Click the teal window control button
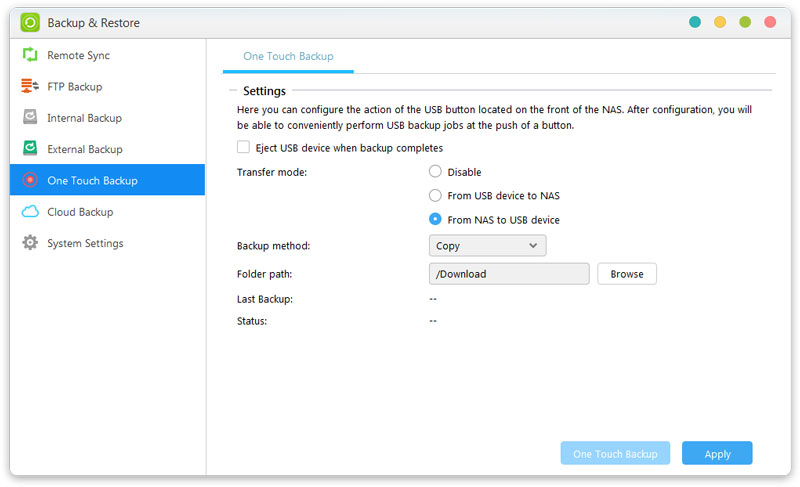Image resolution: width=800 pixels, height=487 pixels. pyautogui.click(x=695, y=22)
